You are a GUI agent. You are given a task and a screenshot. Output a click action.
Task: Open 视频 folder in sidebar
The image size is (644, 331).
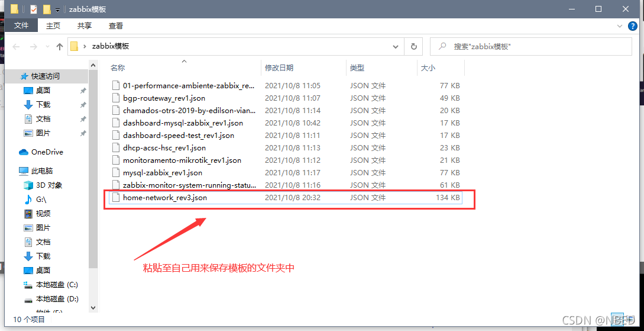coord(43,213)
